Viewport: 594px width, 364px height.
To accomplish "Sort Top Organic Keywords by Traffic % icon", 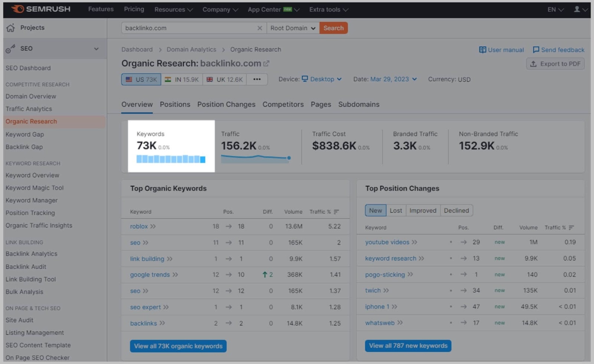I will pyautogui.click(x=336, y=212).
